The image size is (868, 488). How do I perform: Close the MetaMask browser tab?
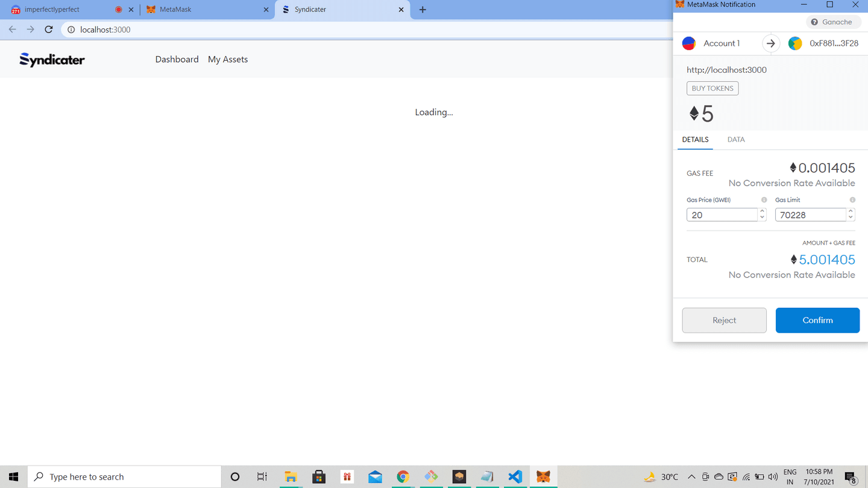click(x=266, y=10)
